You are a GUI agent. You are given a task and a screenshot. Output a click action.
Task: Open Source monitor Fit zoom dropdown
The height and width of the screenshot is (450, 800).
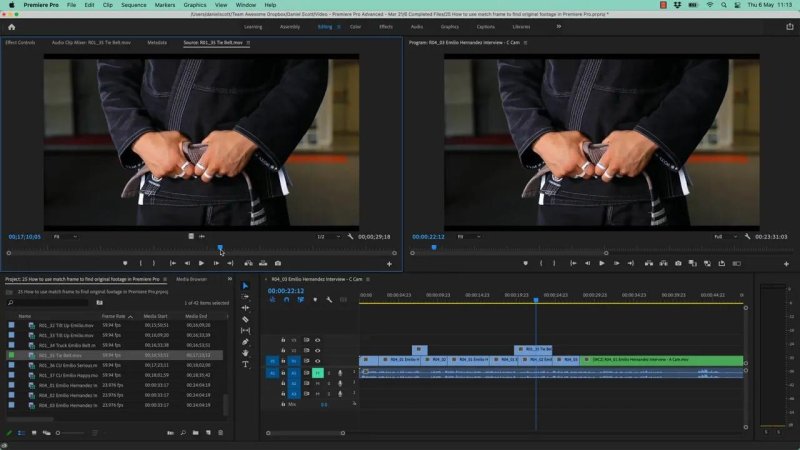tap(65, 237)
